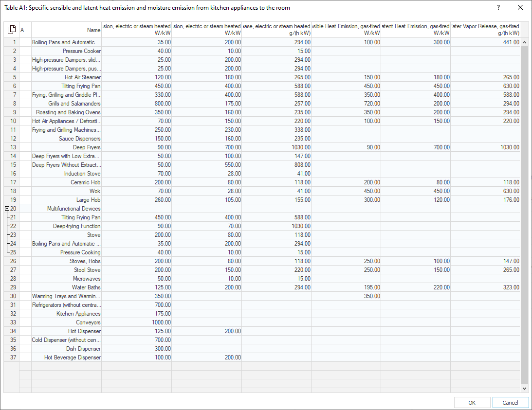This screenshot has width=532, height=410.
Task: Select Hot Air Appliances / Defrosti... name cell
Action: pos(67,121)
